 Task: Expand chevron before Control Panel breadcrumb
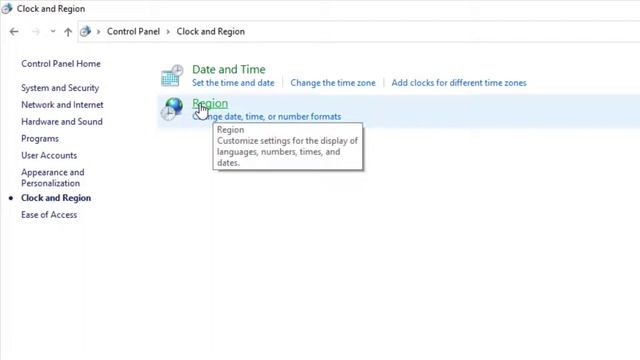pos(98,31)
